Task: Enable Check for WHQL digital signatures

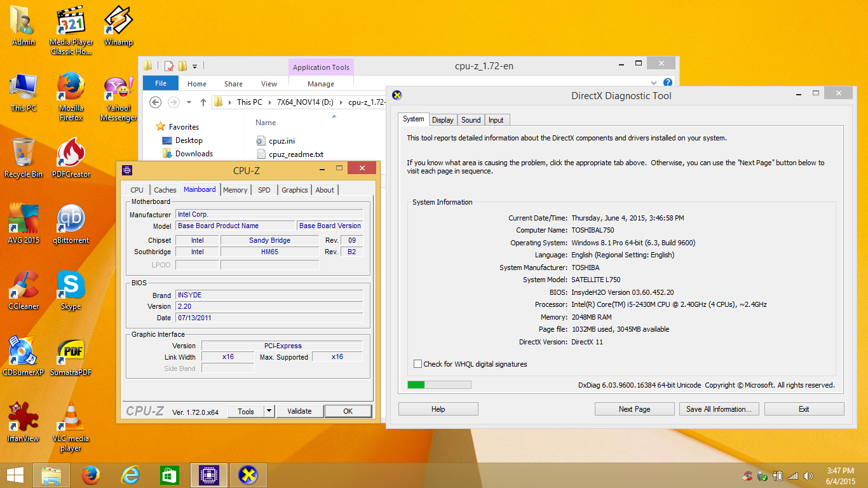Action: pyautogui.click(x=417, y=364)
